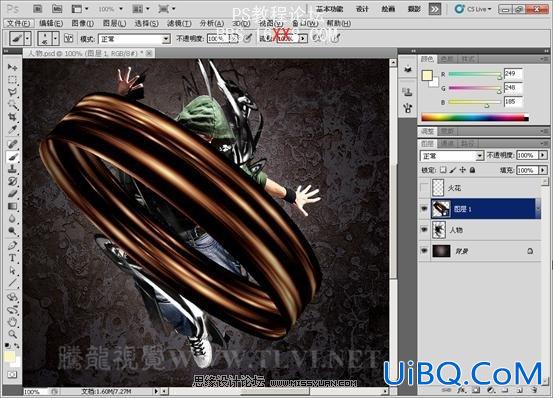This screenshot has width=553, height=398.
Task: Select the Blur tool
Action: (x=12, y=219)
